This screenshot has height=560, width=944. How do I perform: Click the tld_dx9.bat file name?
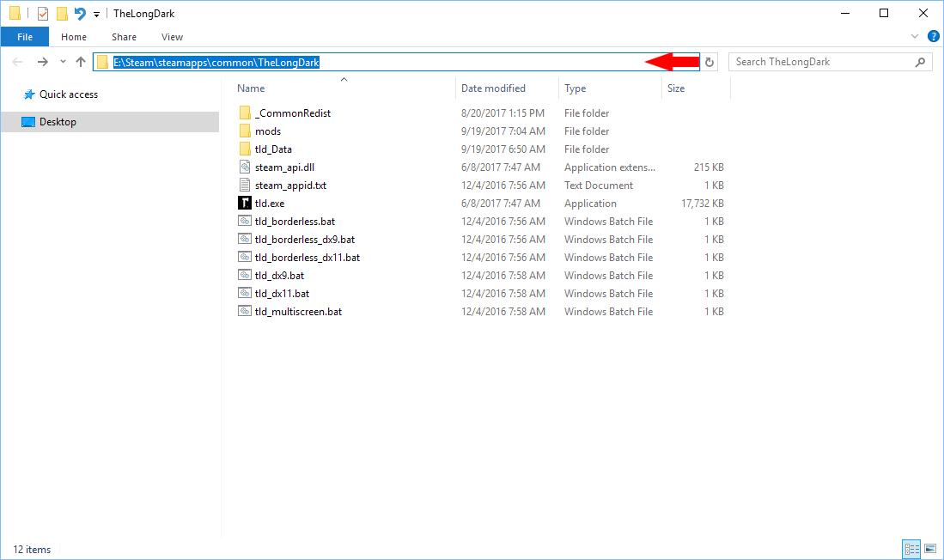(279, 276)
